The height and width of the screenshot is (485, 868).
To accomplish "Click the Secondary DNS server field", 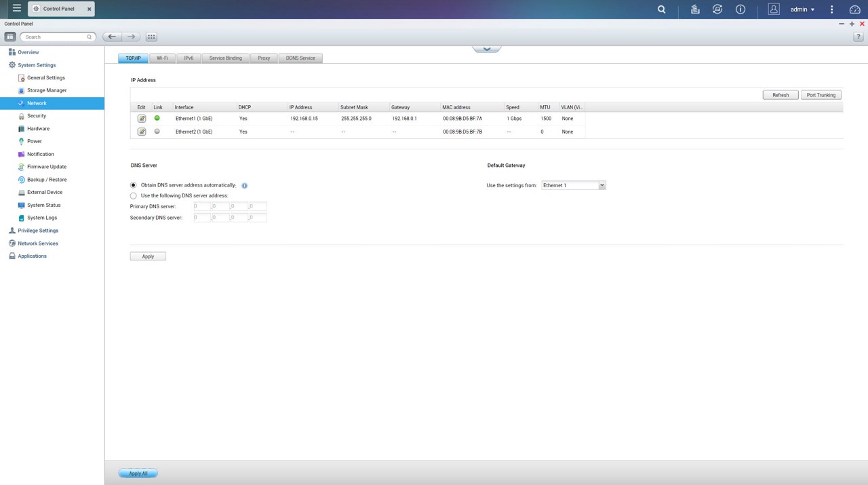I will 230,218.
